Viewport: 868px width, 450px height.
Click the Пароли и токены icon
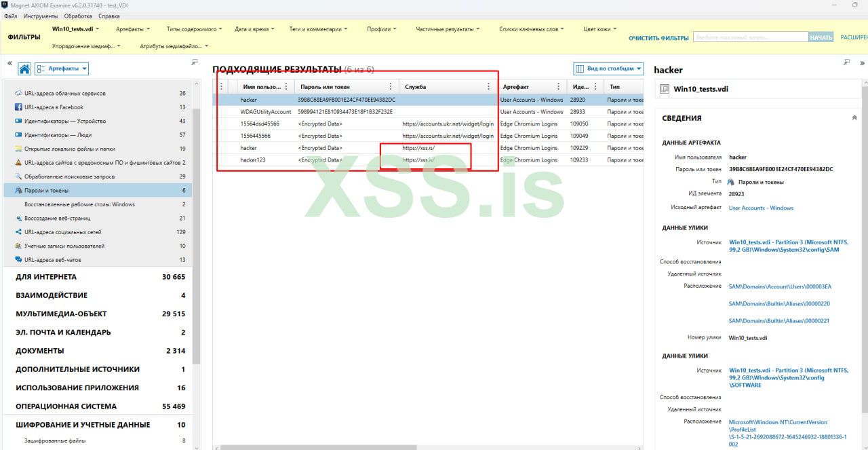pyautogui.click(x=18, y=191)
